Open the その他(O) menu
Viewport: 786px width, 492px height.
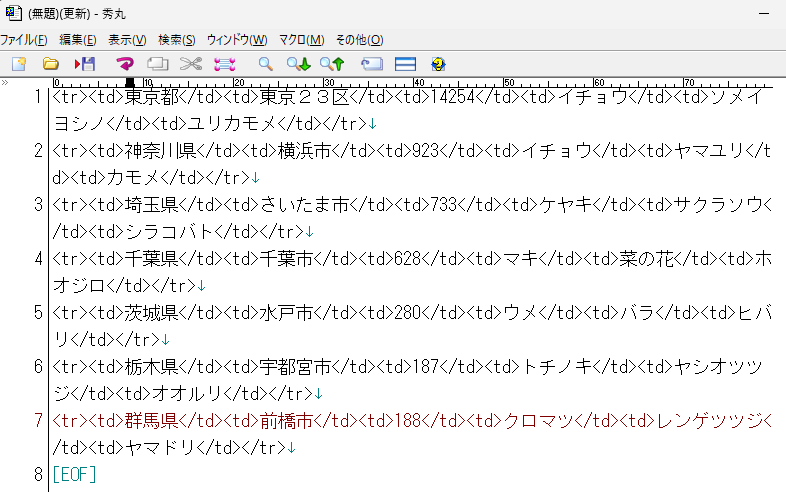pyautogui.click(x=359, y=40)
